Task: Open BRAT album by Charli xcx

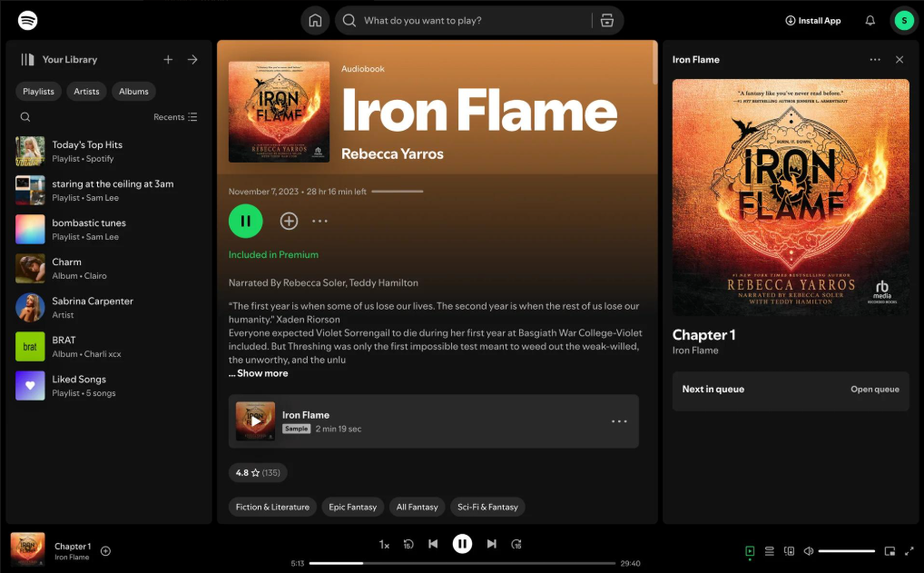Action: click(x=109, y=346)
